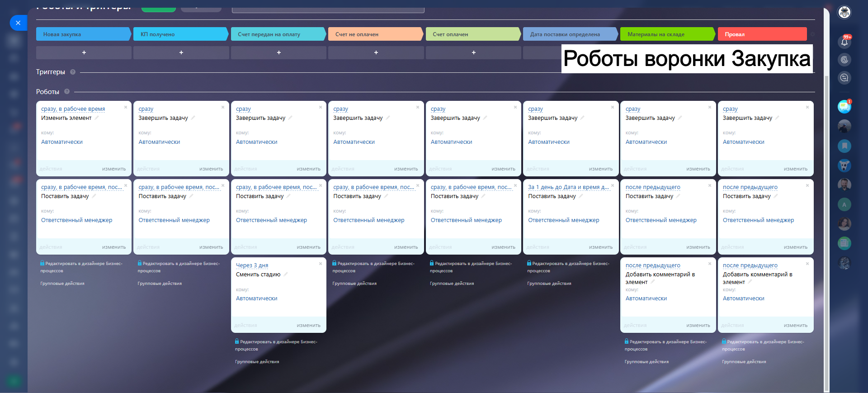Open после предыдущего delay on Поставить задачу under Провал
This screenshot has height=393, width=868.
pos(750,187)
